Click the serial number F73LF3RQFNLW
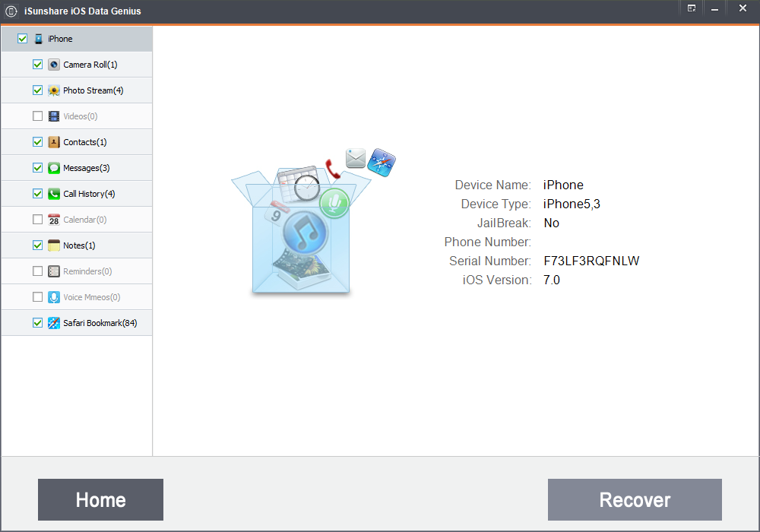The width and height of the screenshot is (760, 532). (x=591, y=261)
